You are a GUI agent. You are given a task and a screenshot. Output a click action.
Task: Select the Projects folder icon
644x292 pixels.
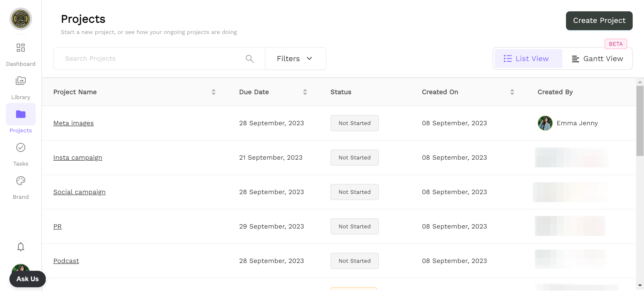[x=21, y=114]
